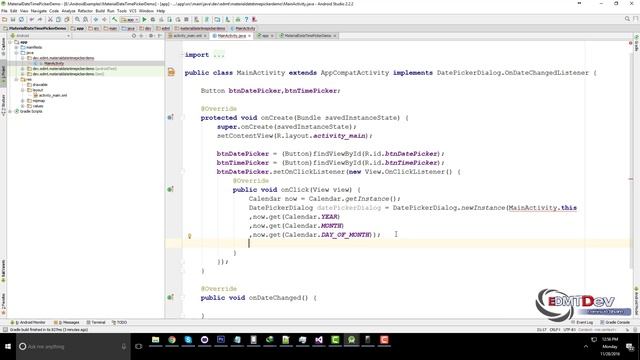640x360 pixels.
Task: Open Visual Studio from the taskbar
Action: (319, 340)
